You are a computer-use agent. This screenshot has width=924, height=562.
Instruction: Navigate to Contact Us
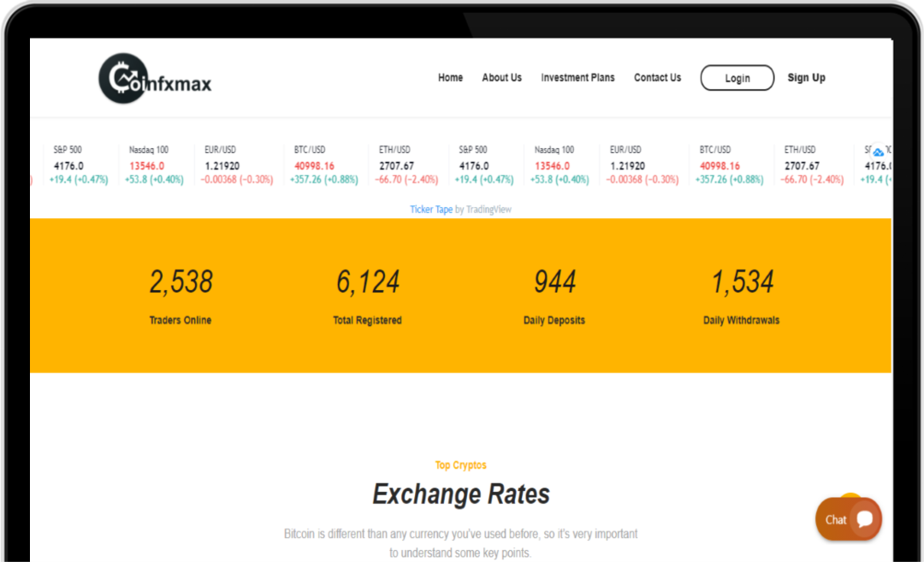point(657,78)
